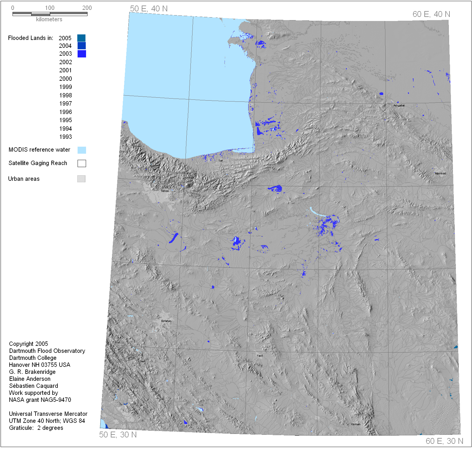Click the NASA grant NAG5-9470 text

click(x=40, y=400)
